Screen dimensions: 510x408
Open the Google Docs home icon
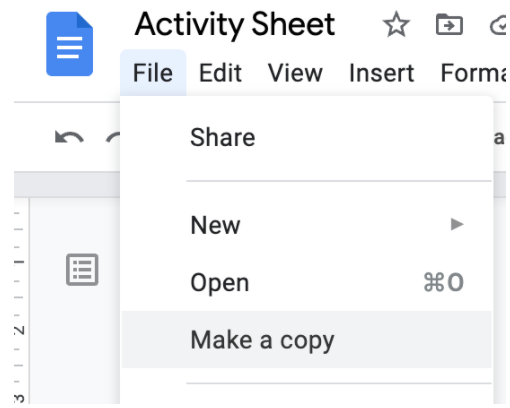pyautogui.click(x=69, y=44)
